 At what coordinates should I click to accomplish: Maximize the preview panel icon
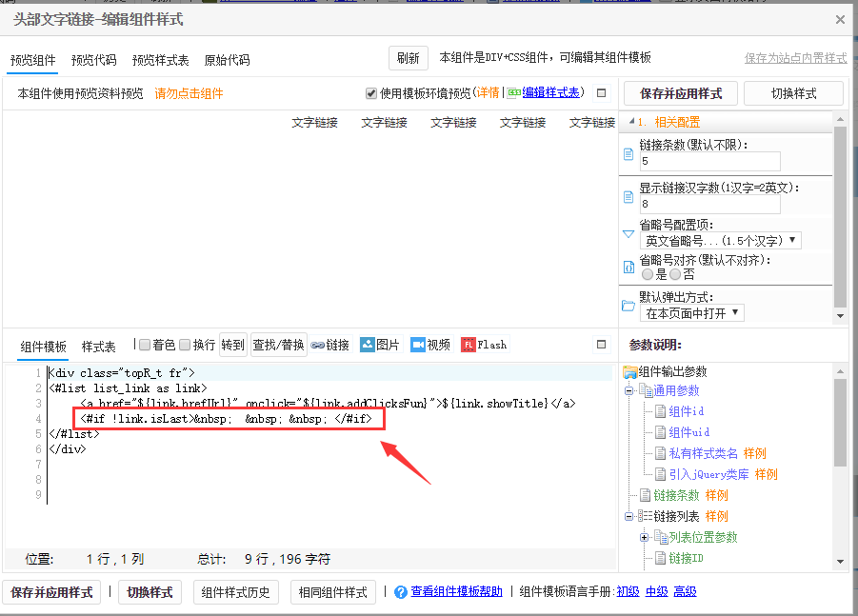[601, 93]
